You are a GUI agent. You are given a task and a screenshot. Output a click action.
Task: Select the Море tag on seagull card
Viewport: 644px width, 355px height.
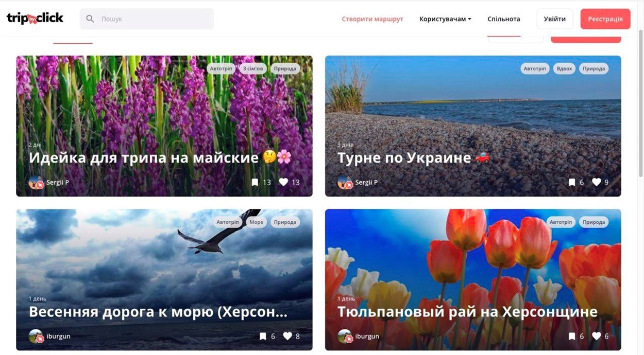click(256, 222)
